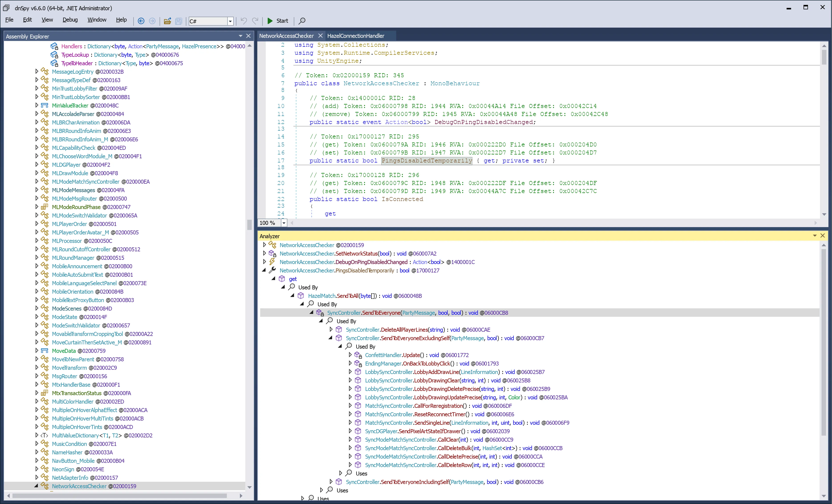The width and height of the screenshot is (832, 504).
Task: Expand the MoveData struct node
Action: coord(37,350)
